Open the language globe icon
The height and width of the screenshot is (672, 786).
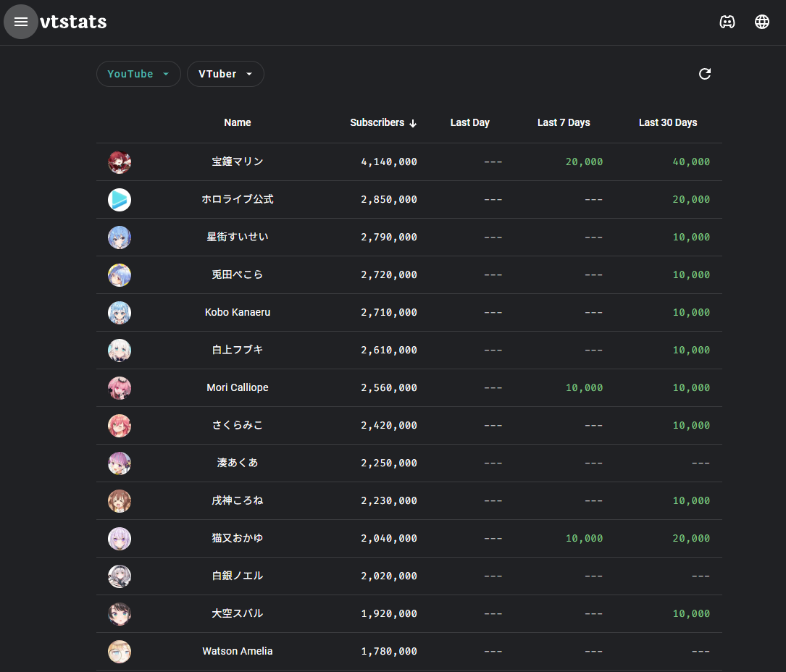click(x=761, y=22)
